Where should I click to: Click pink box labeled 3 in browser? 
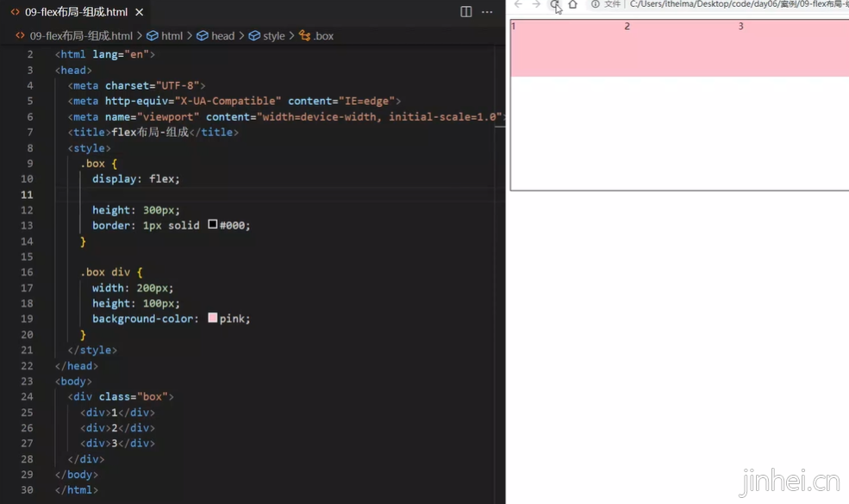(x=793, y=48)
